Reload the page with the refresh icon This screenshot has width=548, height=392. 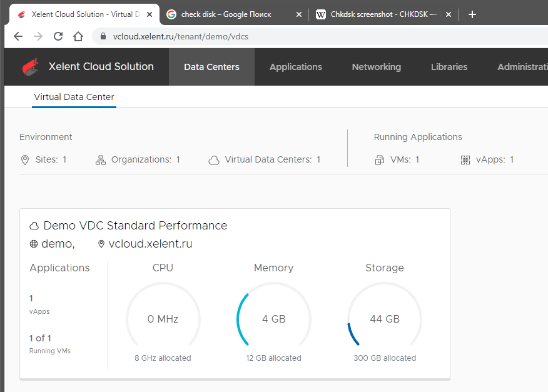tap(58, 36)
